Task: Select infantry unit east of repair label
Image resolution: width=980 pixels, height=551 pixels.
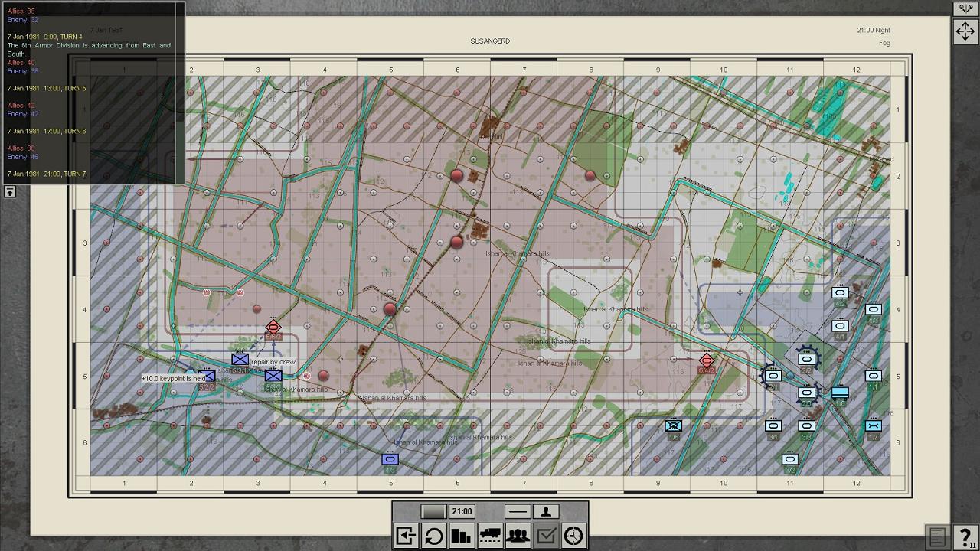Action: click(273, 376)
